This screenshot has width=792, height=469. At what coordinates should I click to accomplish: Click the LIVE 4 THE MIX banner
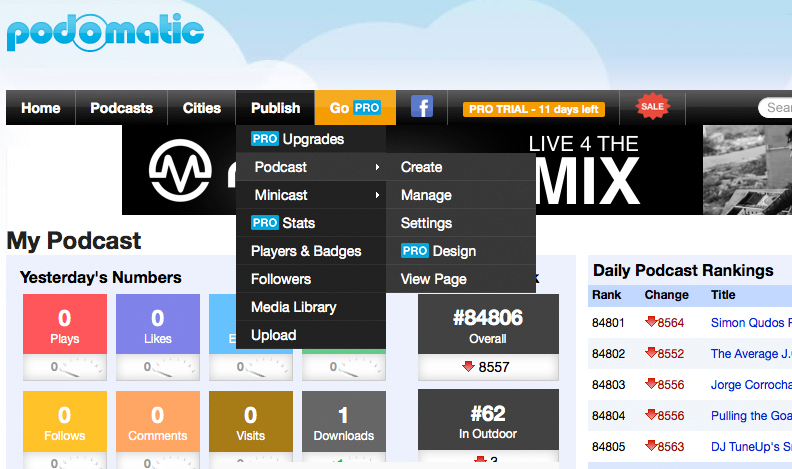[586, 170]
